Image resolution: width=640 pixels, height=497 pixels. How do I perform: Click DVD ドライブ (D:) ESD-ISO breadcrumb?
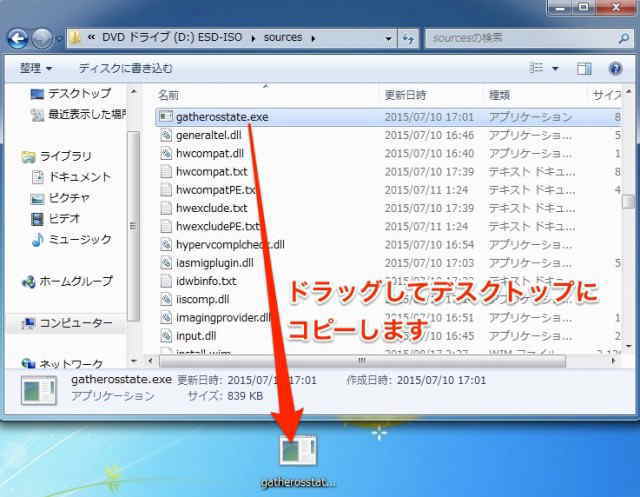[172, 38]
